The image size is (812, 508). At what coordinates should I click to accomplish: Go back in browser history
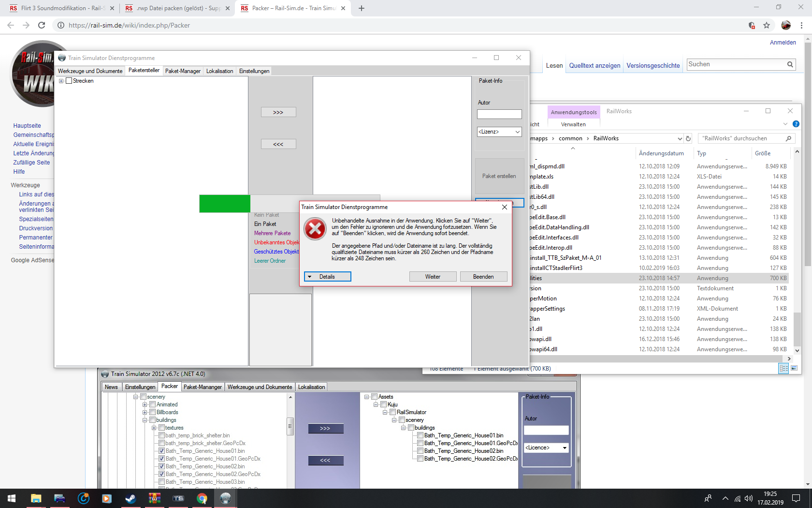coord(11,25)
